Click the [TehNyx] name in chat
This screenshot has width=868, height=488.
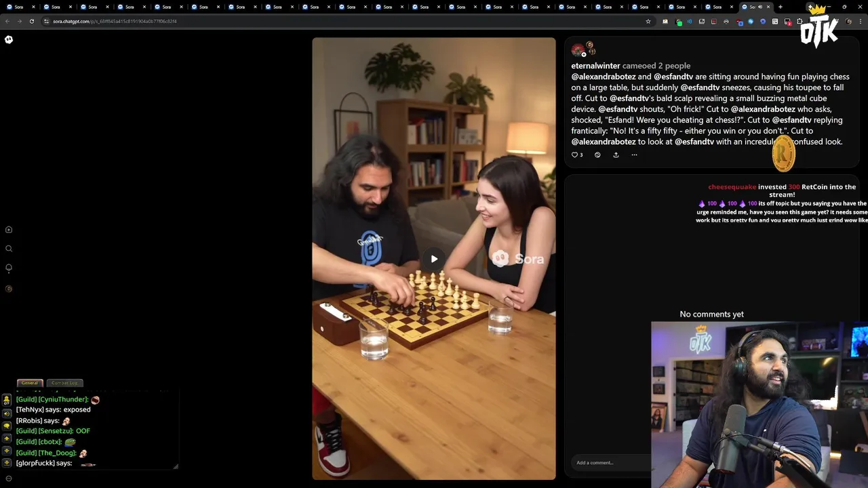(x=30, y=410)
